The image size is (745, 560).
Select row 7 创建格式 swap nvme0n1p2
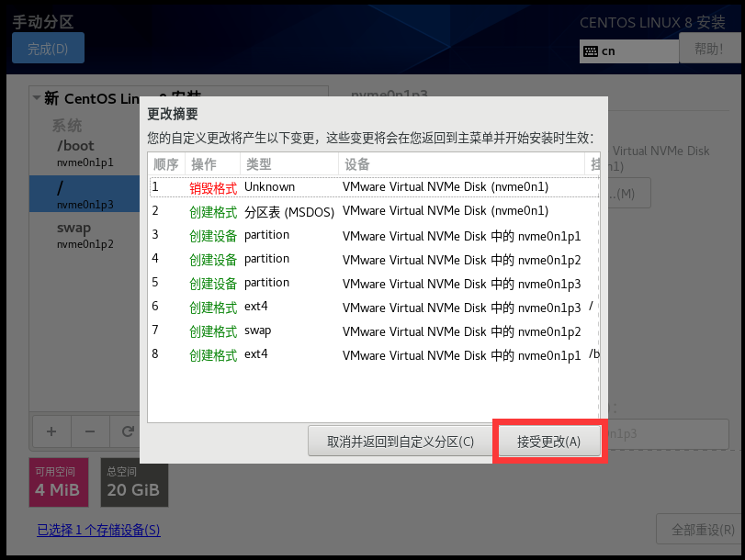(374, 330)
